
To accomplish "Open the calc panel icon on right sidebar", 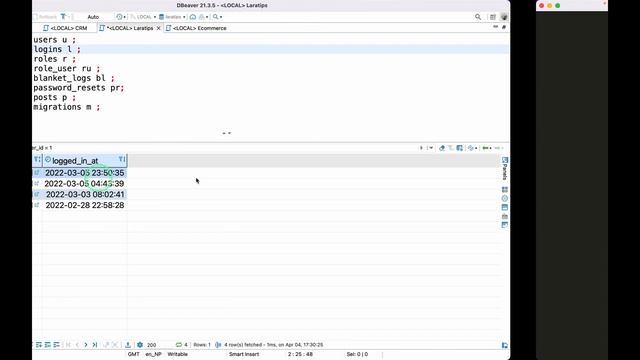I will tap(505, 216).
